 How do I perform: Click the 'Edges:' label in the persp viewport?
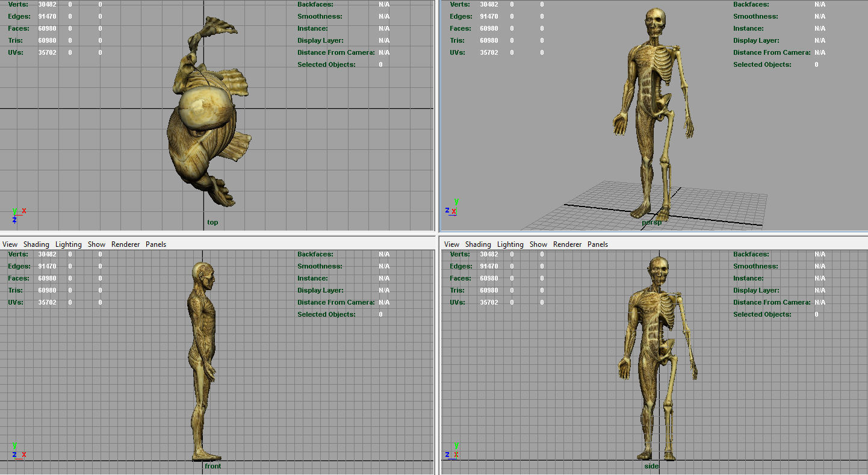[460, 16]
